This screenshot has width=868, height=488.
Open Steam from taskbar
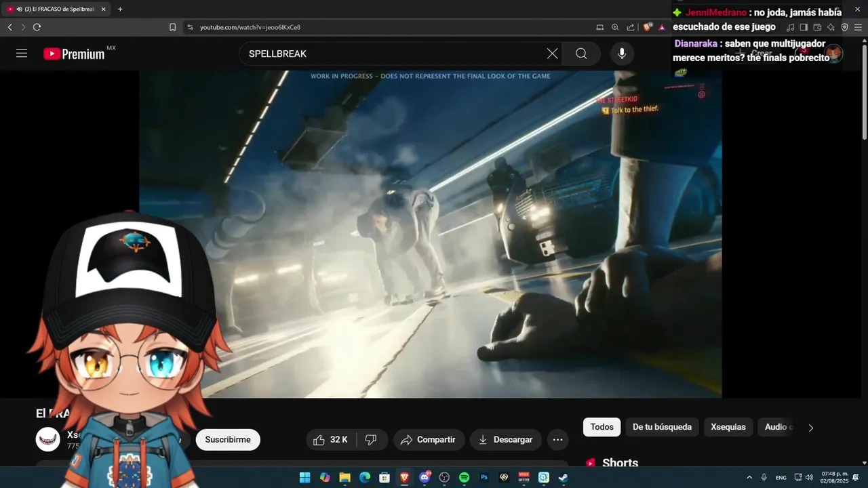point(563,477)
